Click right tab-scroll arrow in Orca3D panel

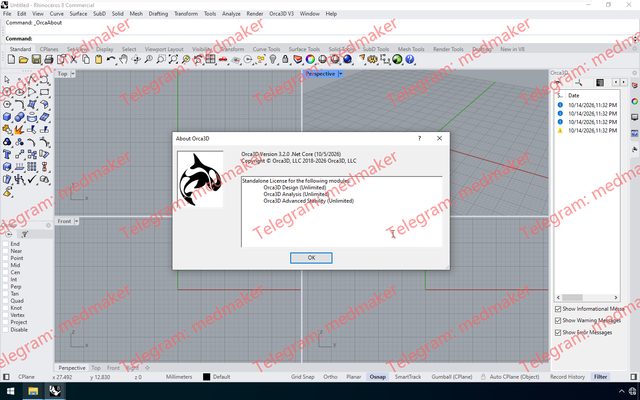(x=623, y=82)
